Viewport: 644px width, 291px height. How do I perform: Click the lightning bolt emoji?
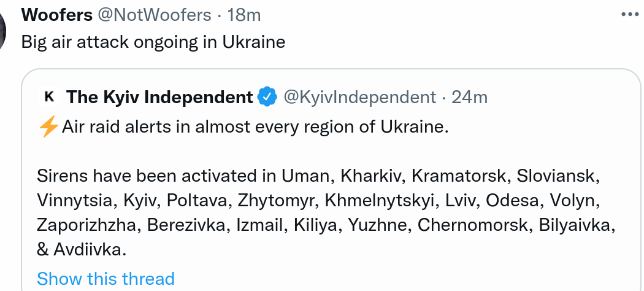48,127
